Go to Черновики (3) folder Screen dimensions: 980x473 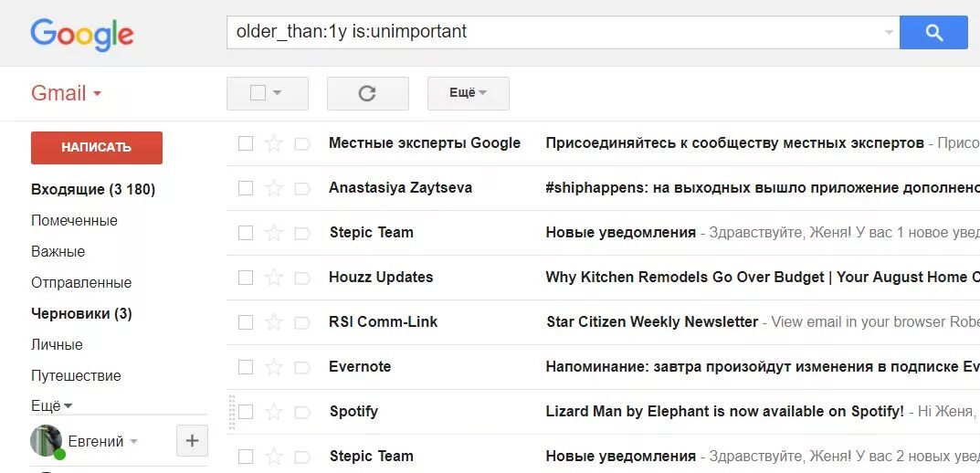(81, 314)
